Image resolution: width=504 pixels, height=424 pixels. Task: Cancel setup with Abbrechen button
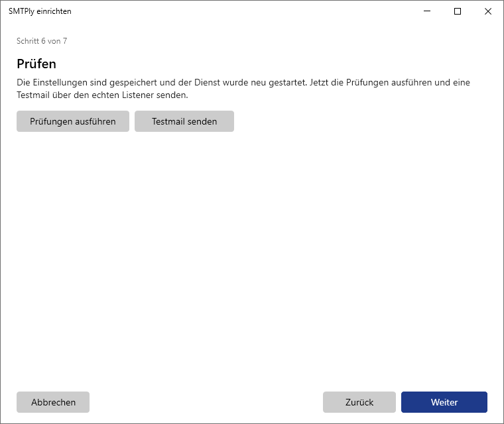pyautogui.click(x=53, y=402)
